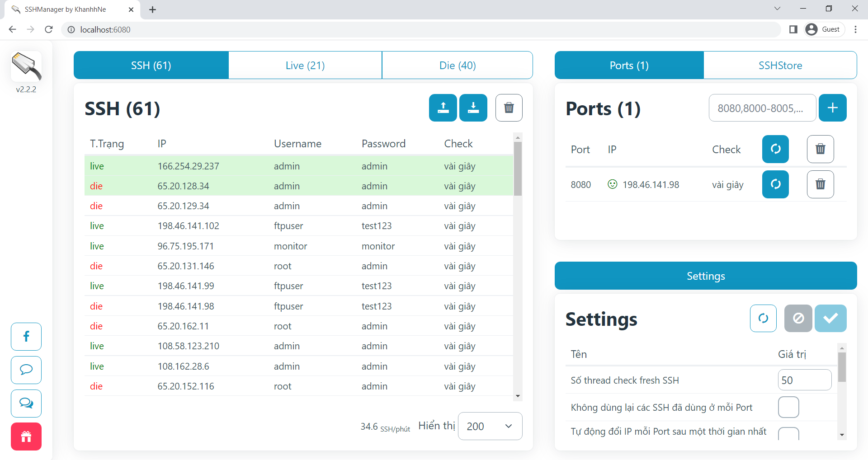Select row with IP 198.46.141.102
The image size is (868, 460).
[299, 225]
